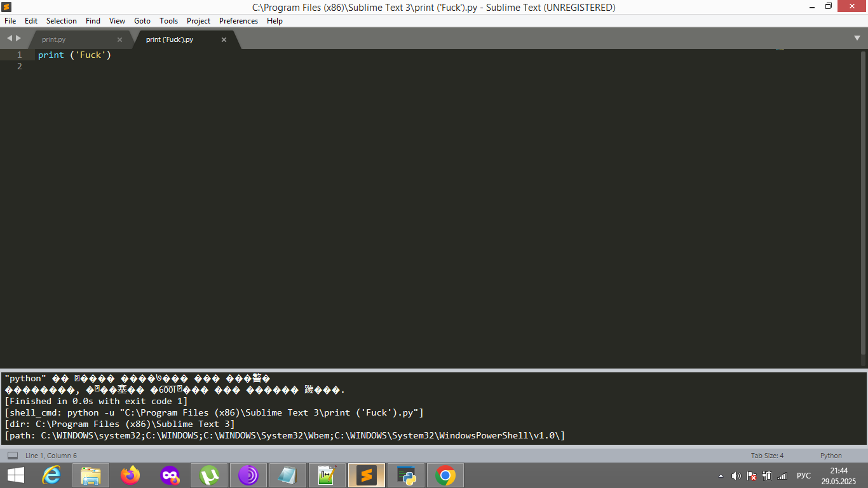868x488 pixels.
Task: Launch Firefox from the taskbar
Action: point(130,475)
